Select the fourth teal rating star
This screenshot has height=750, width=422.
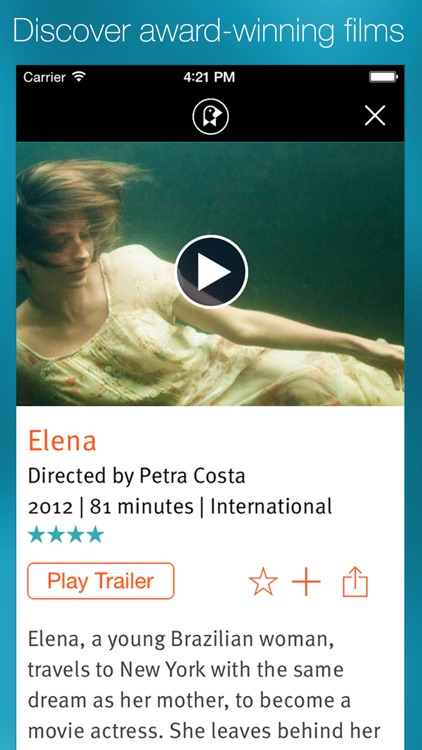pyautogui.click(x=94, y=534)
